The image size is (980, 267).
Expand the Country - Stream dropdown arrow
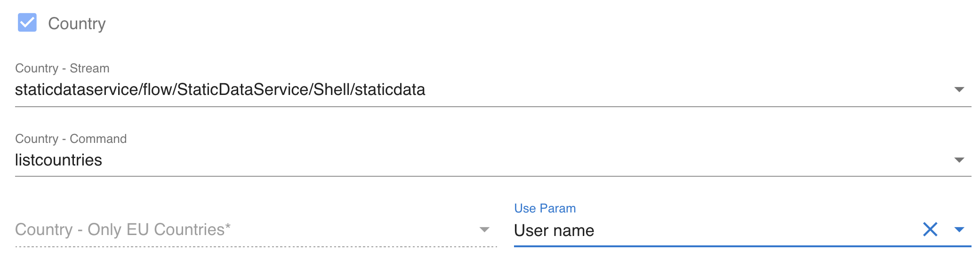(x=959, y=89)
